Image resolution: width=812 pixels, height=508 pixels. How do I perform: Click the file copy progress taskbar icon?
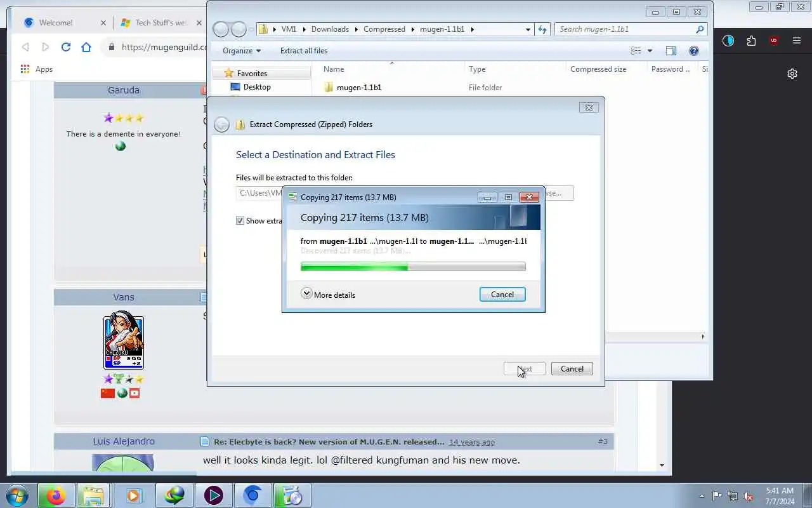[x=292, y=495]
